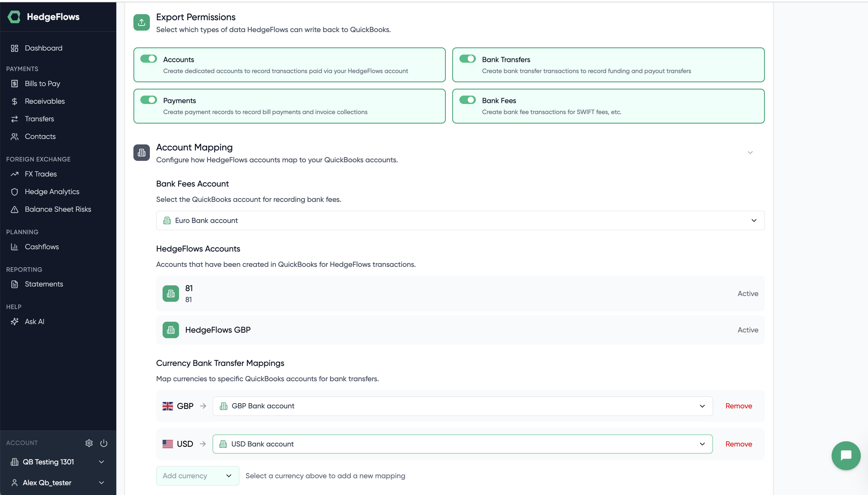Click the Receivables dollar icon

15,101
